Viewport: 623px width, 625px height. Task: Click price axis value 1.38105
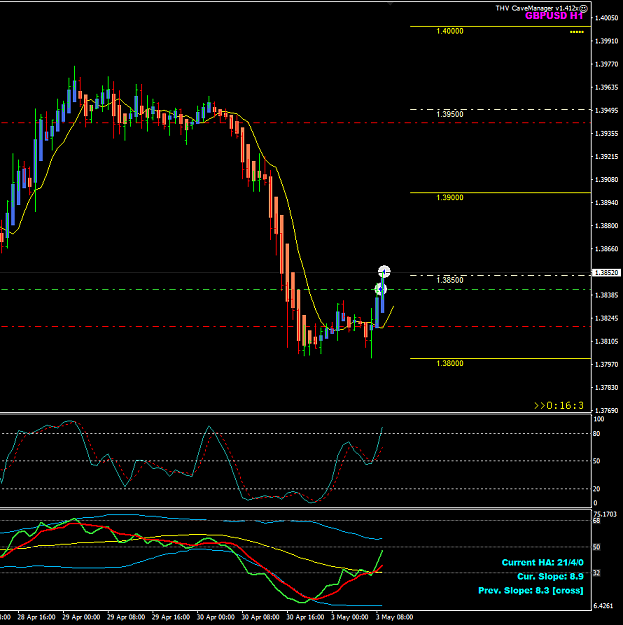click(606, 341)
